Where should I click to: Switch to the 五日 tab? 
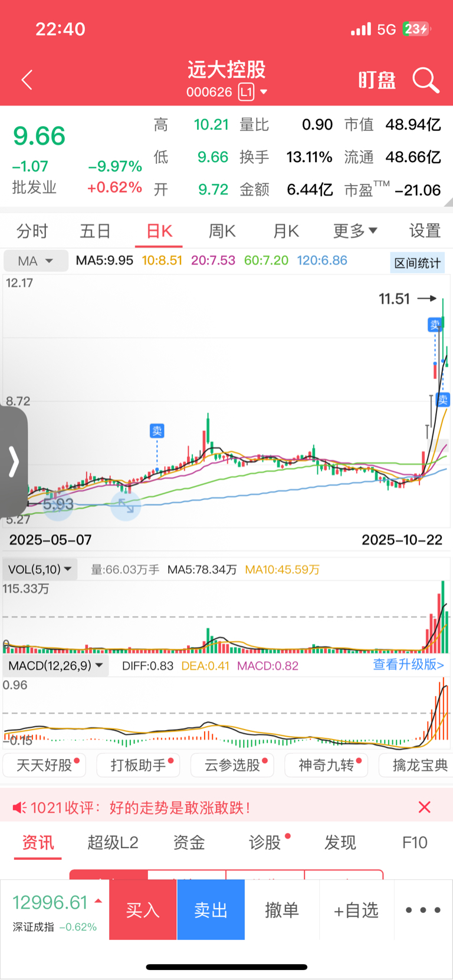pyautogui.click(x=95, y=231)
